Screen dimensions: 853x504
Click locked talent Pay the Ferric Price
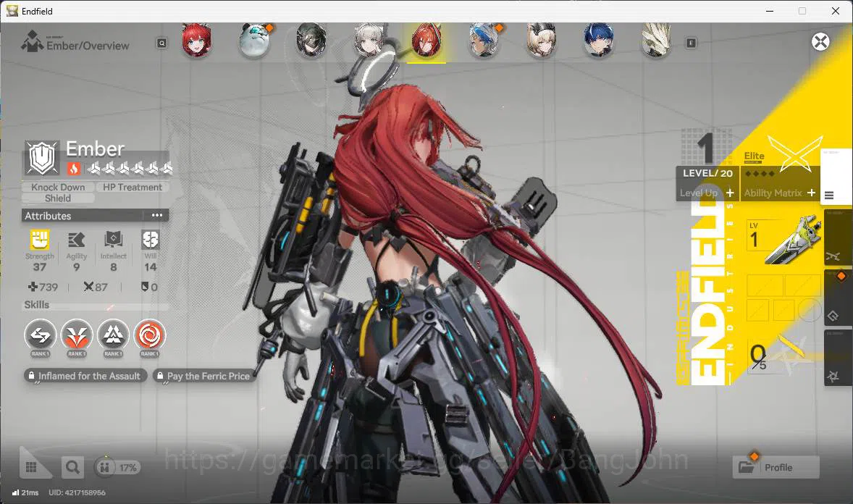click(205, 376)
